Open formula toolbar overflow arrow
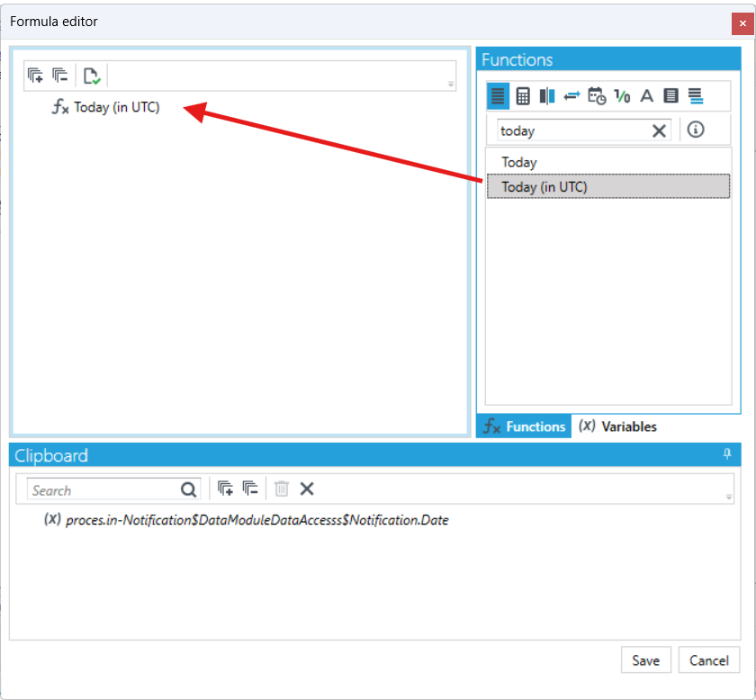The image size is (756, 700). tap(451, 85)
